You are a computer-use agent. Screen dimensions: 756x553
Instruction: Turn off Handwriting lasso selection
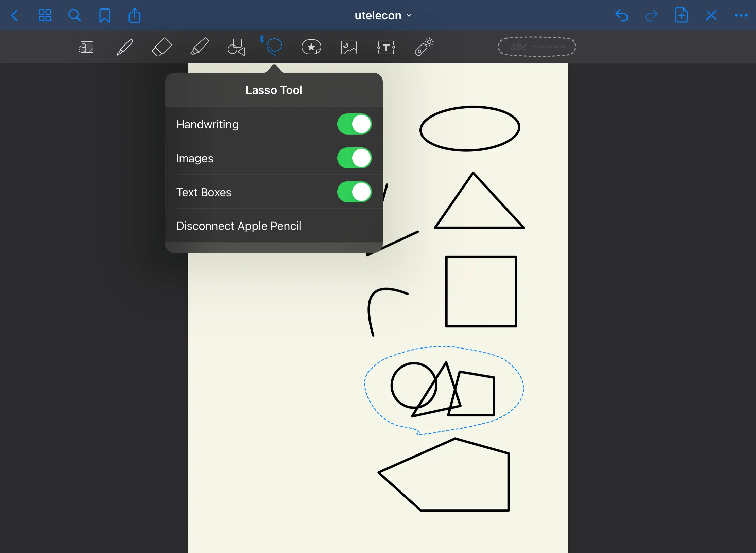point(354,124)
